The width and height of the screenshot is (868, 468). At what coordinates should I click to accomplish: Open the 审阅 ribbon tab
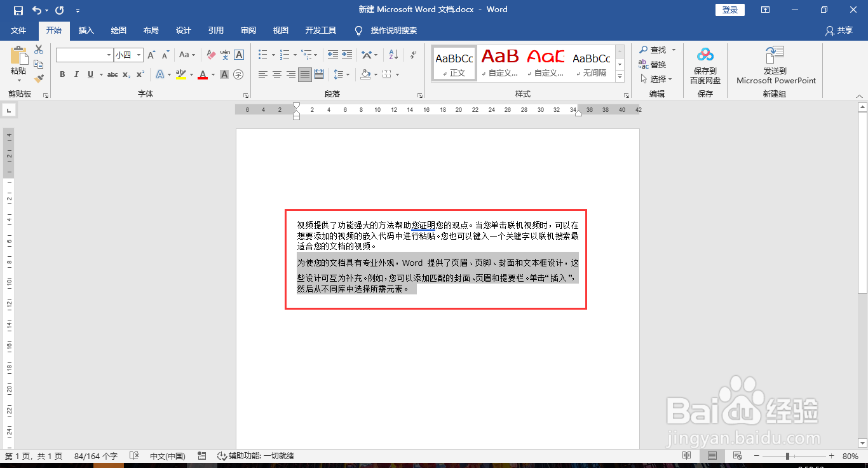click(x=249, y=30)
